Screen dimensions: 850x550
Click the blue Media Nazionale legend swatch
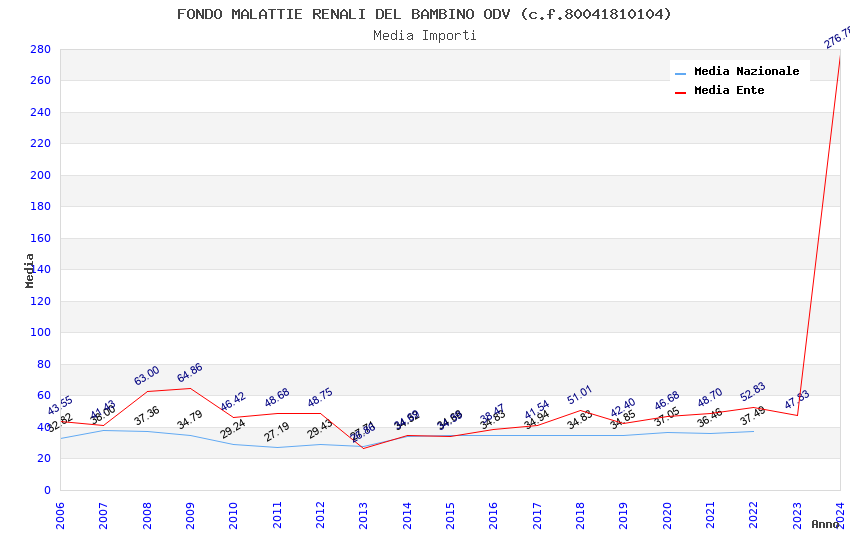(681, 72)
